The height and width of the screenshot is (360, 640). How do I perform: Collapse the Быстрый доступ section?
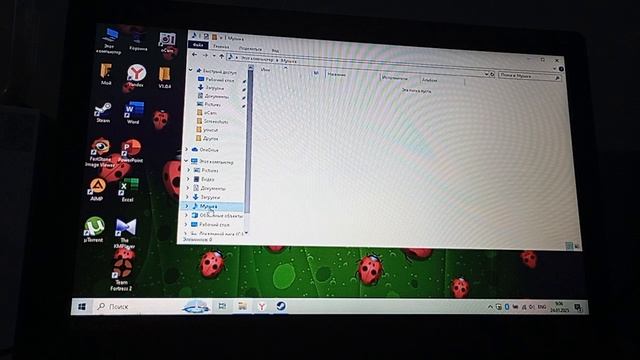click(x=190, y=70)
